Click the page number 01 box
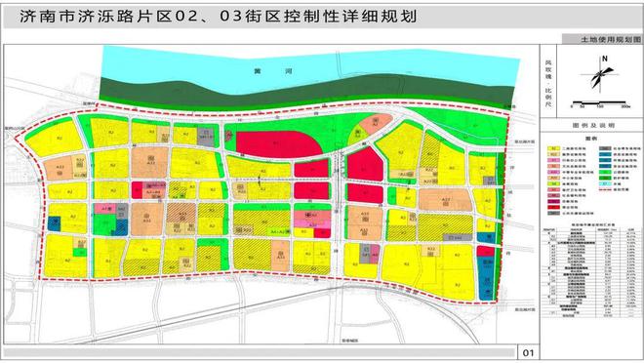The height and width of the screenshot is (363, 644). click(x=528, y=352)
